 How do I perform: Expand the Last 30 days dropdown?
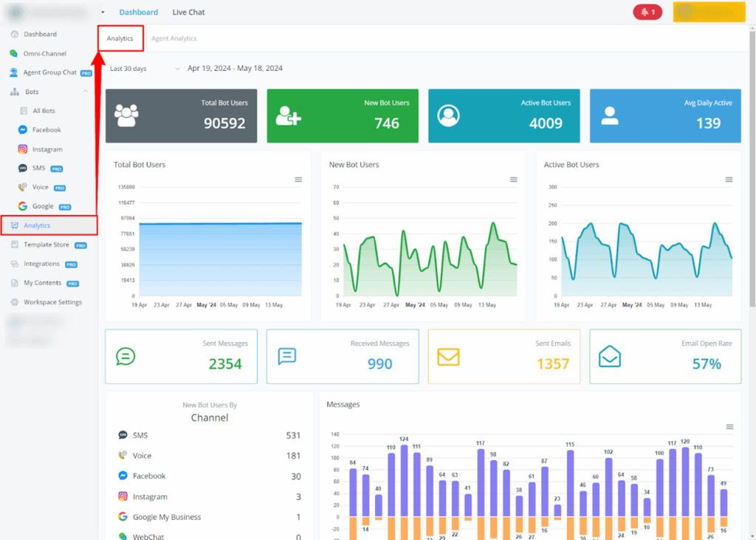coord(144,69)
